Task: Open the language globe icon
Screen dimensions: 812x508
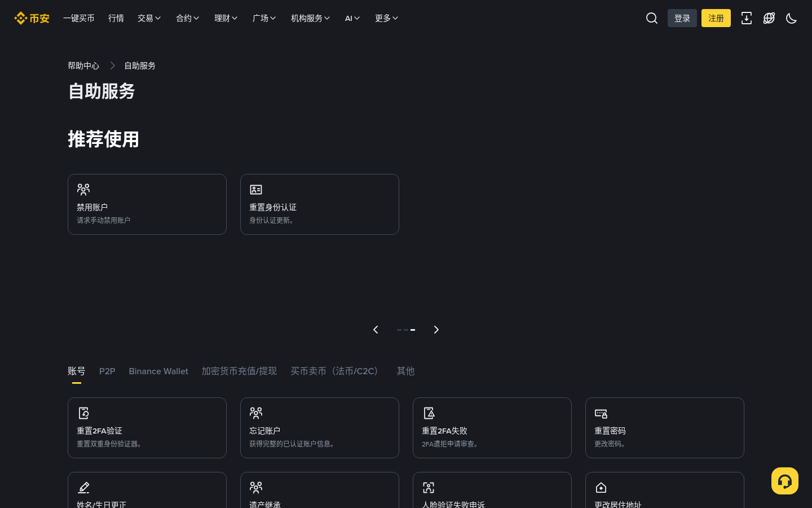Action: (769, 18)
